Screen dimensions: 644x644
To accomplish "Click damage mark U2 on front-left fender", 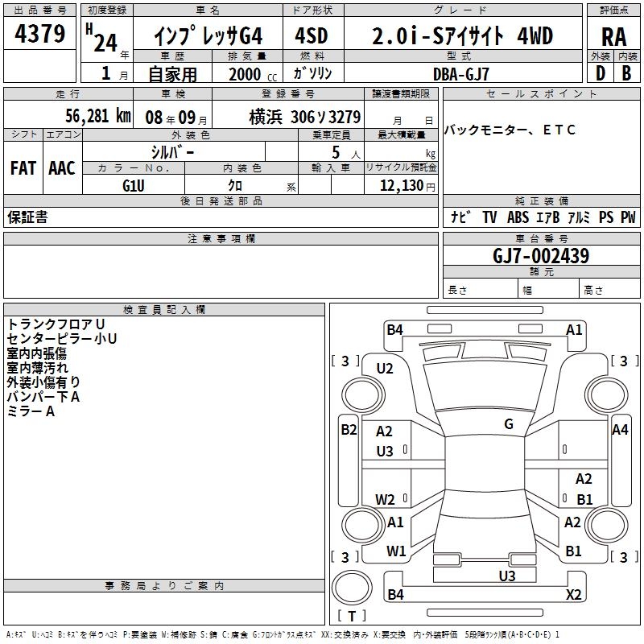I will [385, 369].
